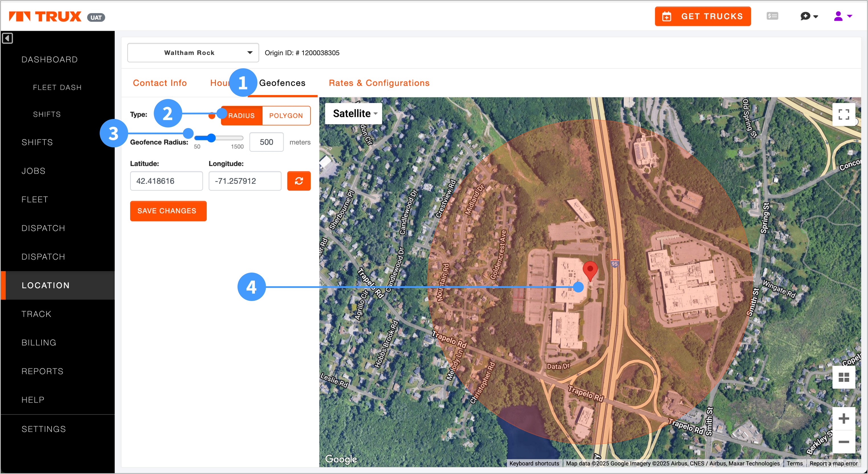
Task: Click the geofence radius slider handle
Action: (211, 138)
